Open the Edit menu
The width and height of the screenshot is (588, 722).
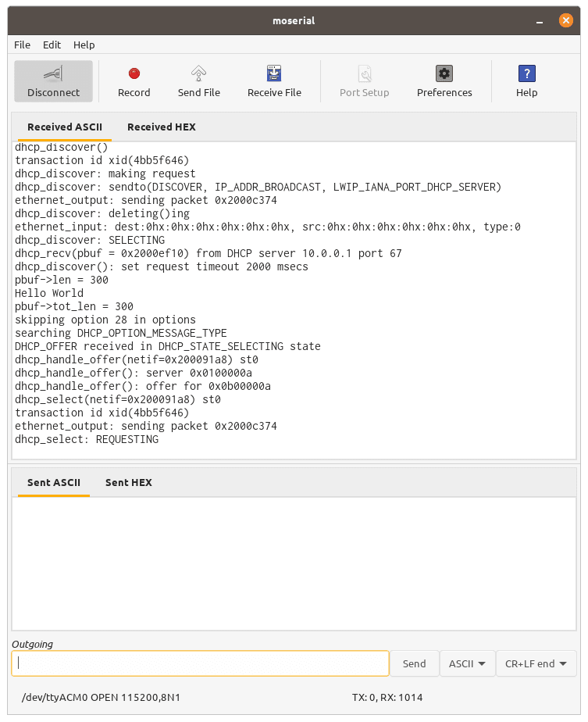click(52, 45)
